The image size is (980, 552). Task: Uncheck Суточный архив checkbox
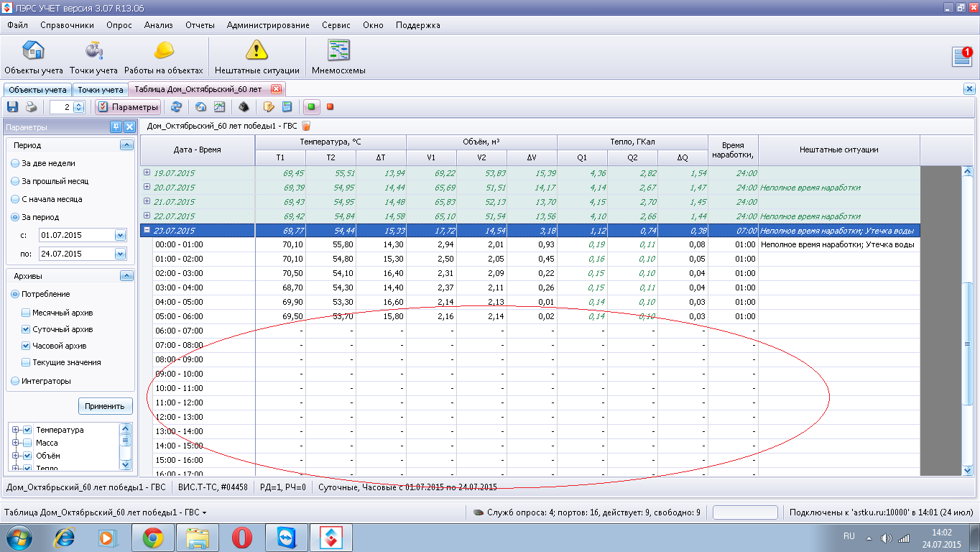tap(26, 329)
